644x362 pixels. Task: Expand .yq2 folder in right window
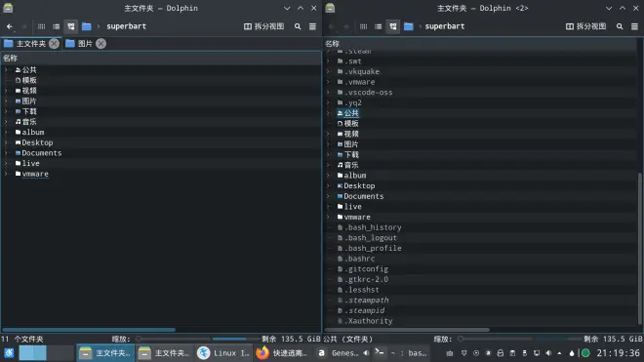328,102
